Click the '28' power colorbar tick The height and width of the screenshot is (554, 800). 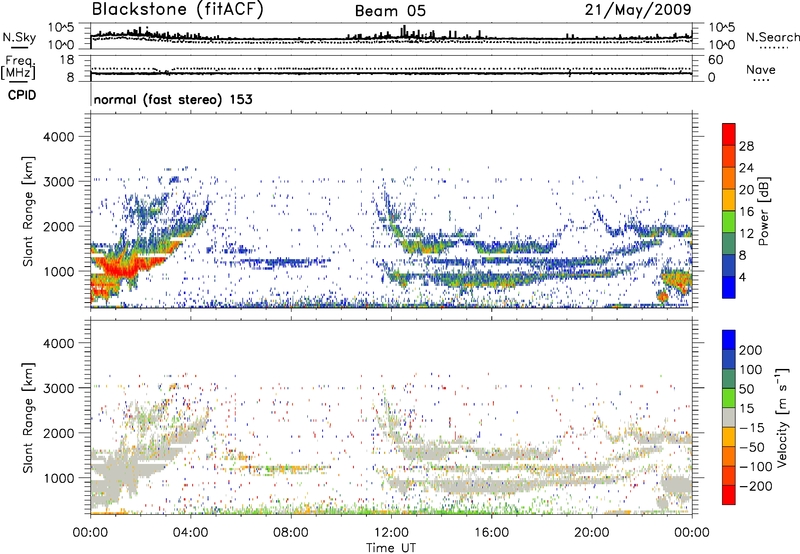point(746,146)
